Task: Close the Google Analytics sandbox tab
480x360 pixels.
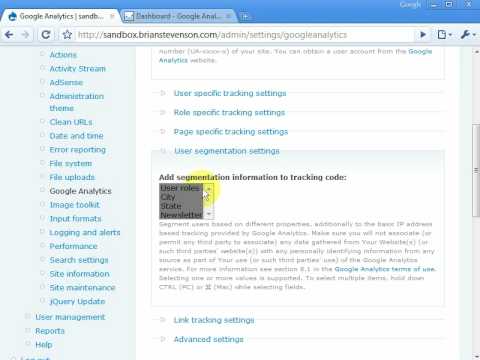Action: (x=112, y=16)
